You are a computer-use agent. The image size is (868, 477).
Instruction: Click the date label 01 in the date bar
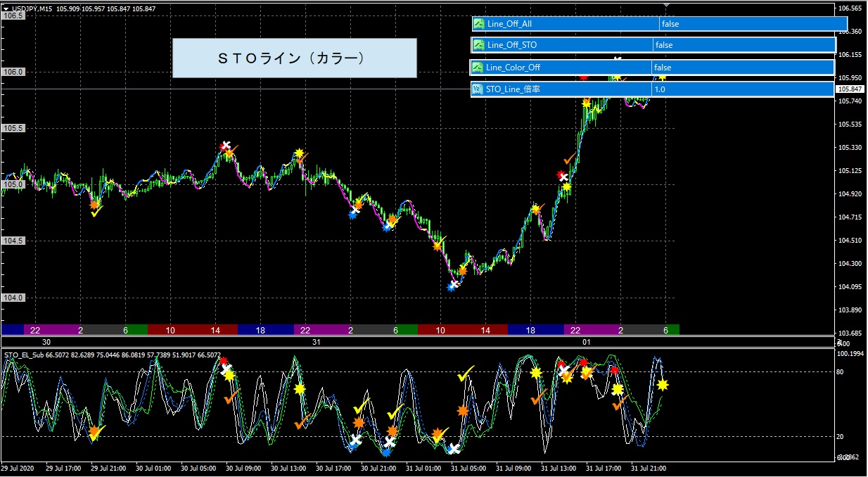click(586, 342)
